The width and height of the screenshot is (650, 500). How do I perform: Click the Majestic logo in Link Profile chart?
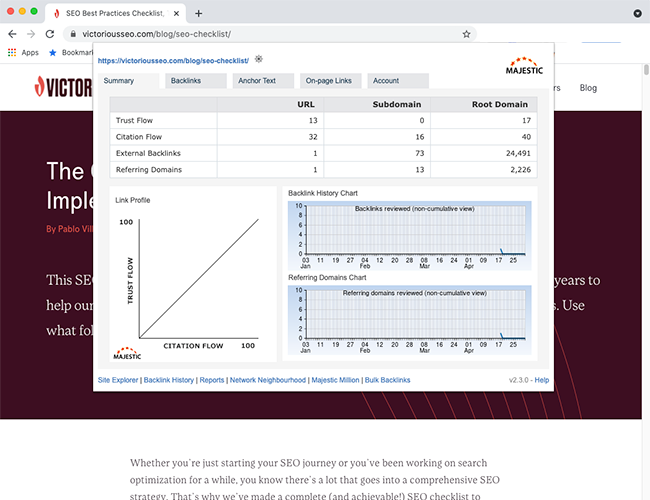pyautogui.click(x=127, y=351)
